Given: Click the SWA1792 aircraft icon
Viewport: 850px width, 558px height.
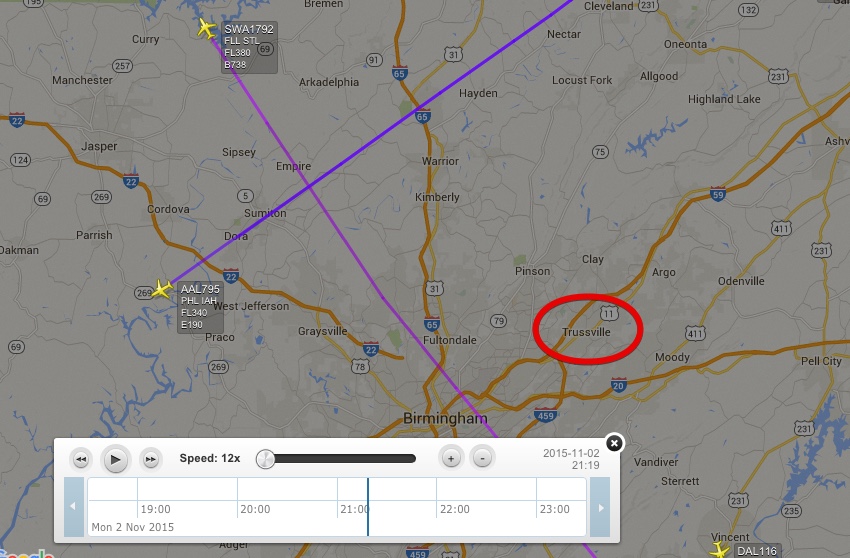Looking at the screenshot, I should [x=207, y=28].
